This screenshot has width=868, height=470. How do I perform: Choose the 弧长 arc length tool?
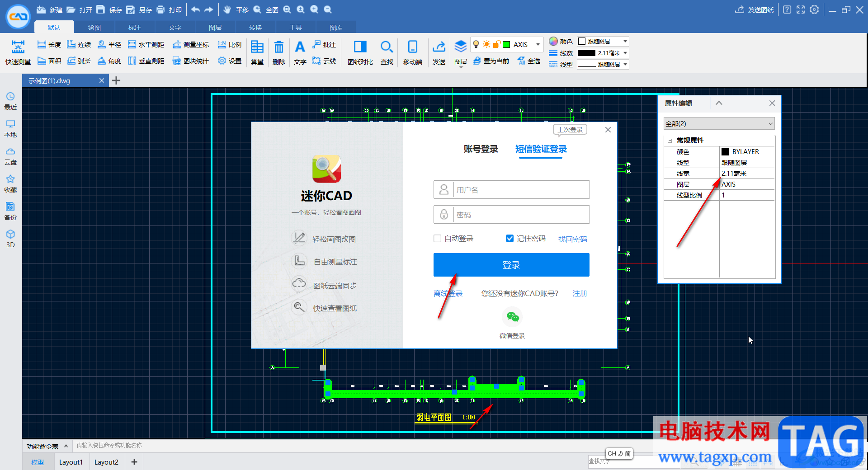point(79,61)
